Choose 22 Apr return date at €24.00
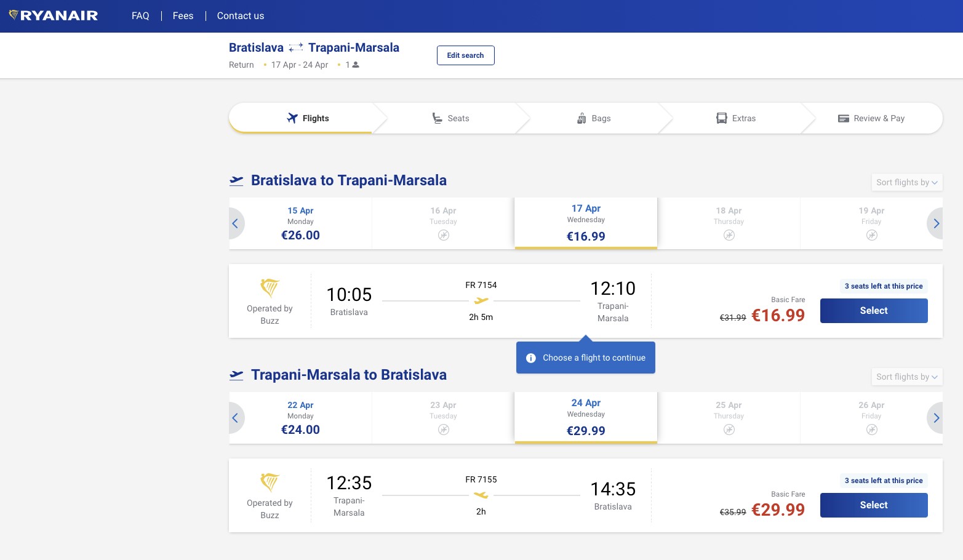 coord(300,418)
